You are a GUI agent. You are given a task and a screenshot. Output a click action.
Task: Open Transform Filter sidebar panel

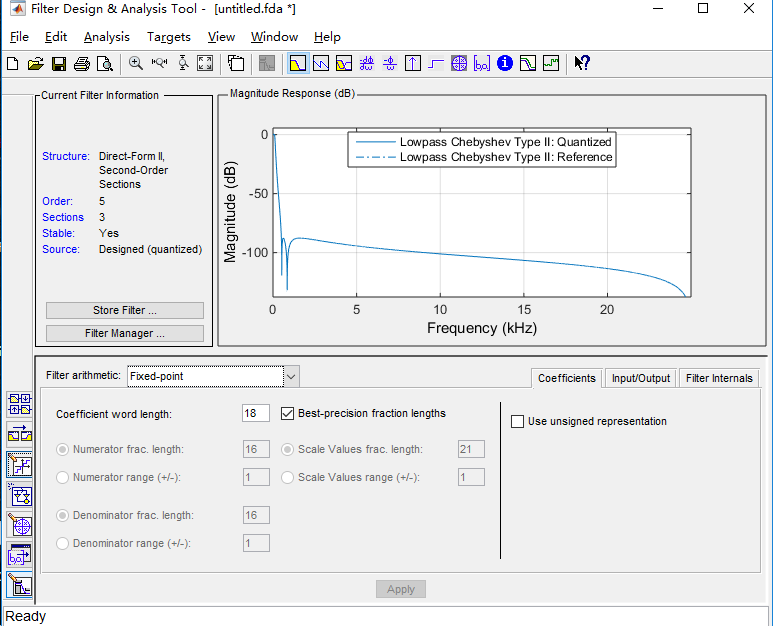20,434
